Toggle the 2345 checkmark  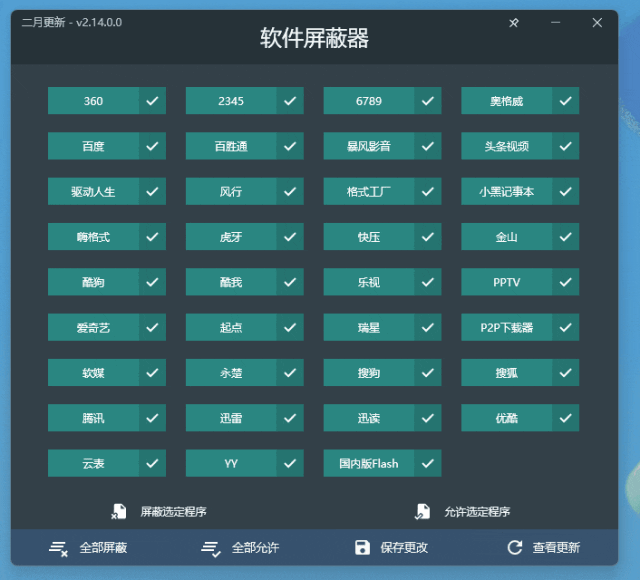290,101
